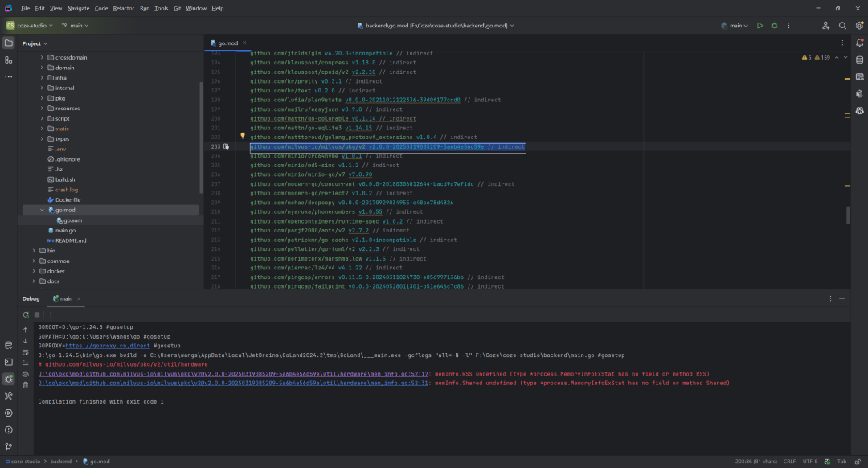The height and width of the screenshot is (468, 868).
Task: Open the Git tool window icon
Action: pos(8,447)
